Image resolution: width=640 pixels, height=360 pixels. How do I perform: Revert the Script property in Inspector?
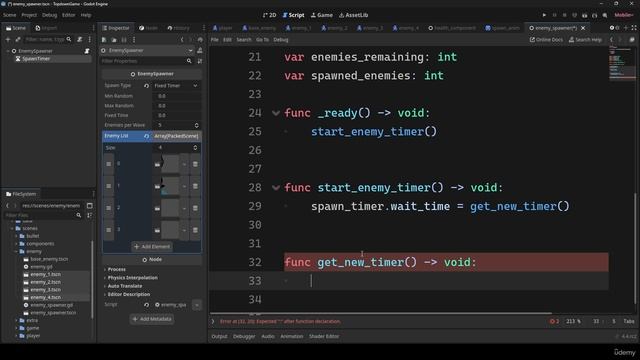(x=146, y=305)
